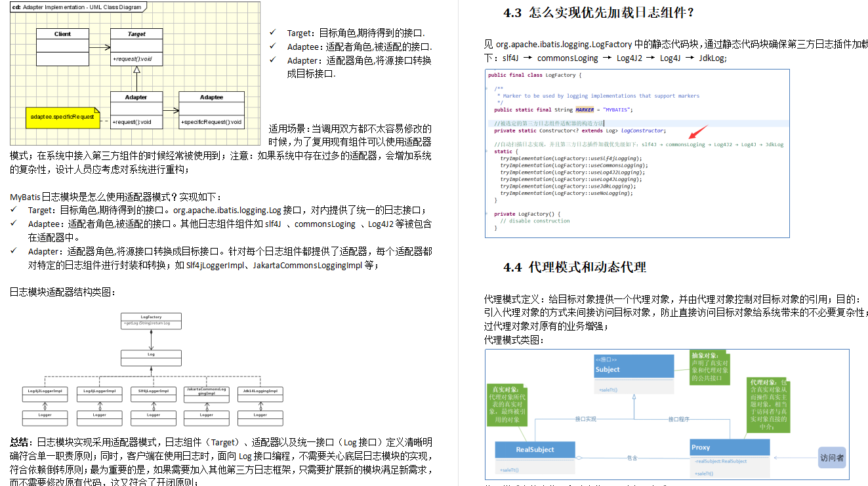The height and width of the screenshot is (486, 868).
Task: Click the LogFactory box in the class diagram
Action: point(151,321)
